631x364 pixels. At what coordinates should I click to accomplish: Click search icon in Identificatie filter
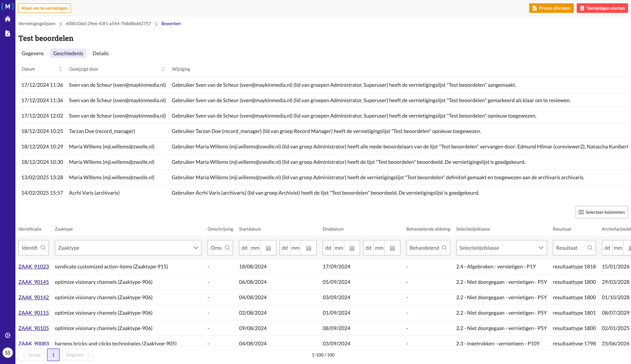coord(43,247)
